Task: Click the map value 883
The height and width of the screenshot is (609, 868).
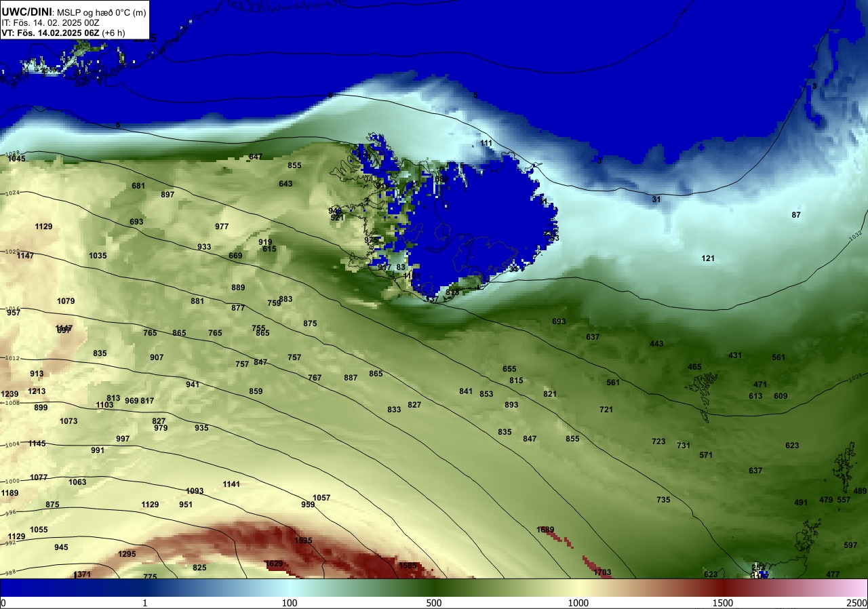Action: click(x=285, y=299)
